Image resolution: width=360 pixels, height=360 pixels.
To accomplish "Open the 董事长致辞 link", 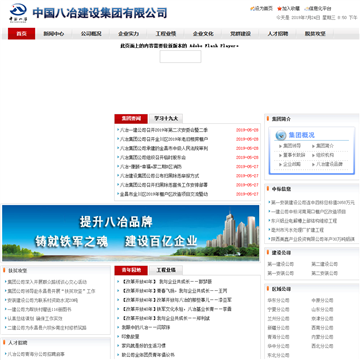I will (x=294, y=155).
